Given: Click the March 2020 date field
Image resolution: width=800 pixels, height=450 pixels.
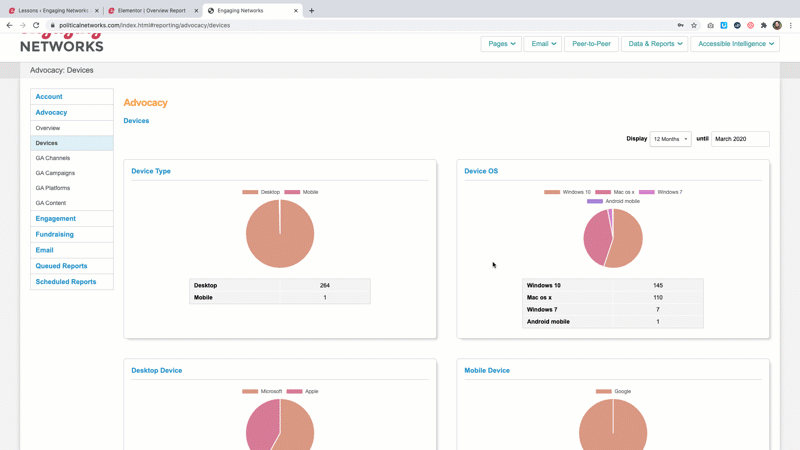Looking at the screenshot, I should point(739,139).
